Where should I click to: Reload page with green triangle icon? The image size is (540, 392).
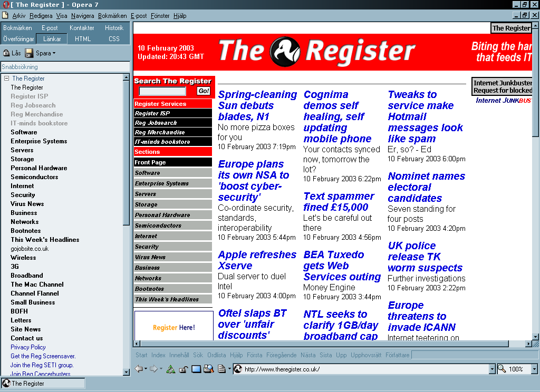171,369
